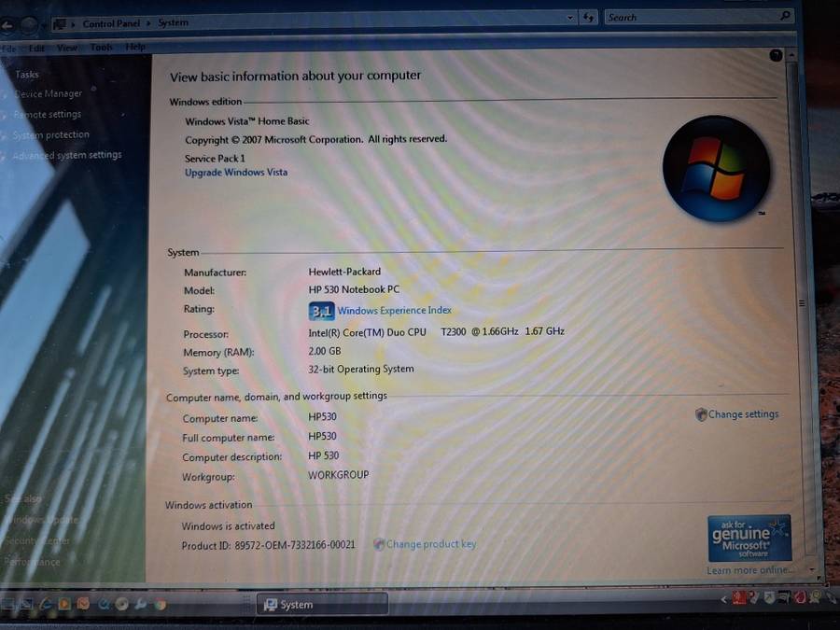Click the refresh button beside the address bar
This screenshot has height=630, width=840.
(589, 18)
